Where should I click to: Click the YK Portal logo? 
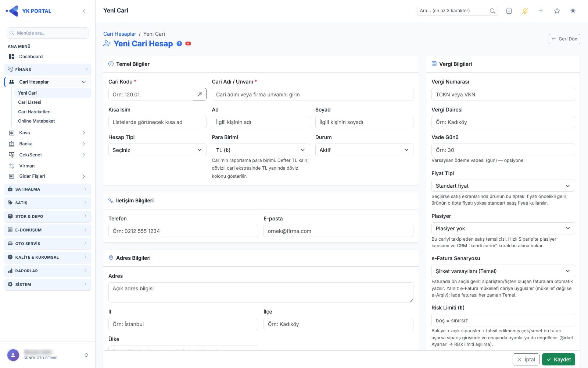pos(29,11)
